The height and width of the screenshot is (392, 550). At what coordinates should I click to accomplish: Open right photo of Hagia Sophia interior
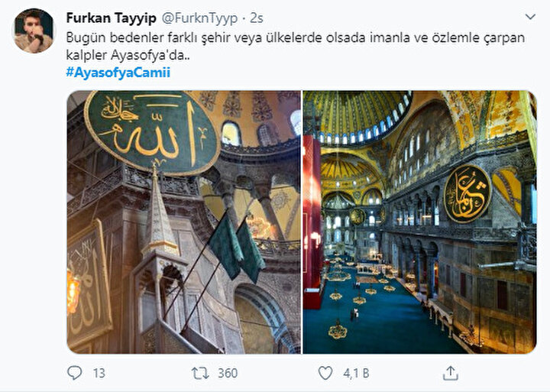pos(420,222)
